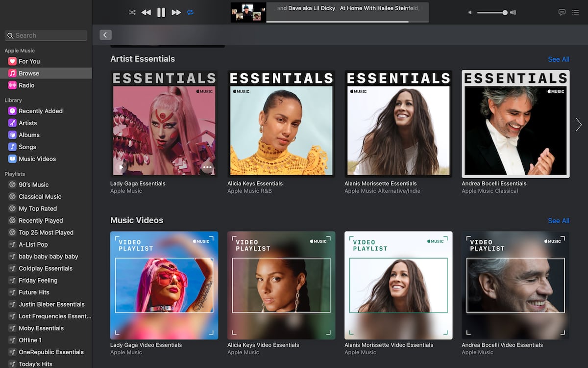Click the back navigation chevron
Image resolution: width=588 pixels, height=368 pixels.
click(105, 35)
